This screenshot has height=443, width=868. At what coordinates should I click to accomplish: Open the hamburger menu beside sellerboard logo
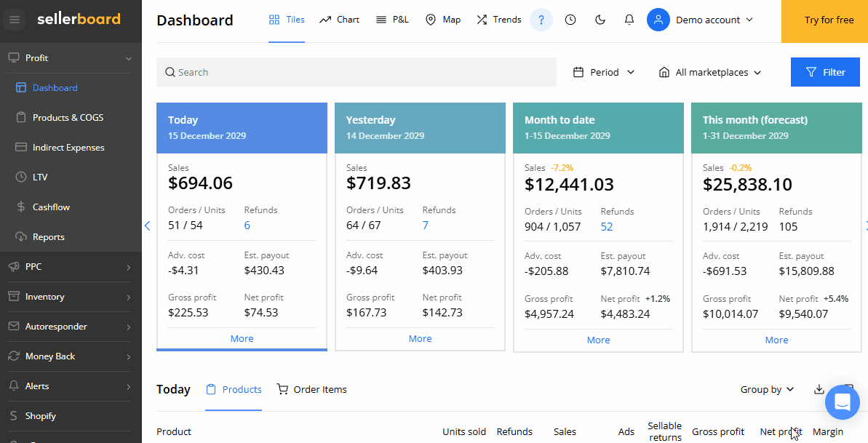15,20
